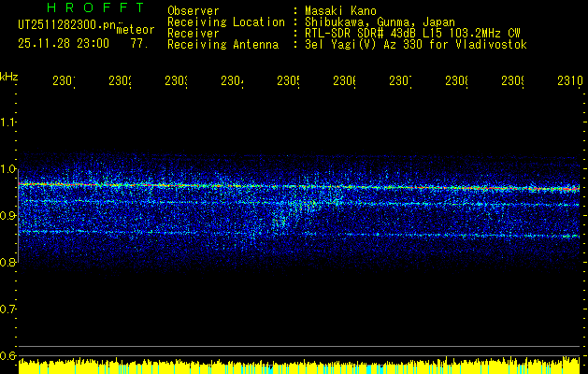Viewport: 588px width, 374px height.
Task: Click the yellow signal level bar graph
Action: click(x=299, y=367)
